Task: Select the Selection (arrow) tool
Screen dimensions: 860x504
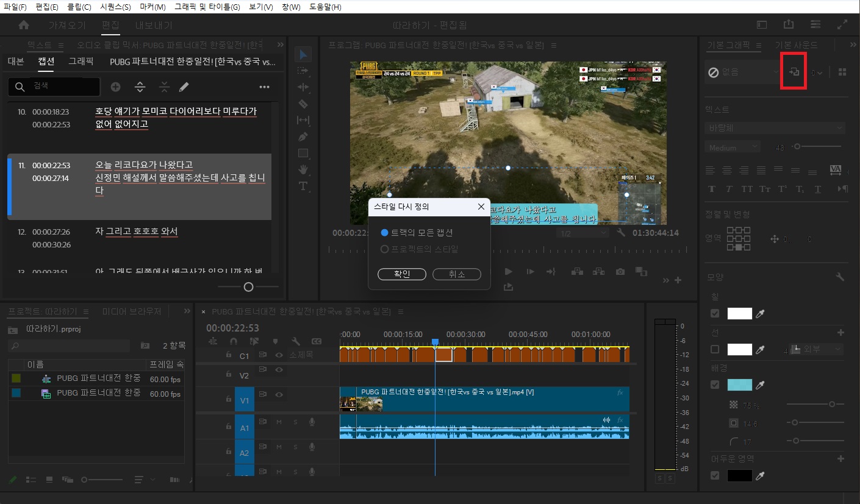Action: [303, 55]
